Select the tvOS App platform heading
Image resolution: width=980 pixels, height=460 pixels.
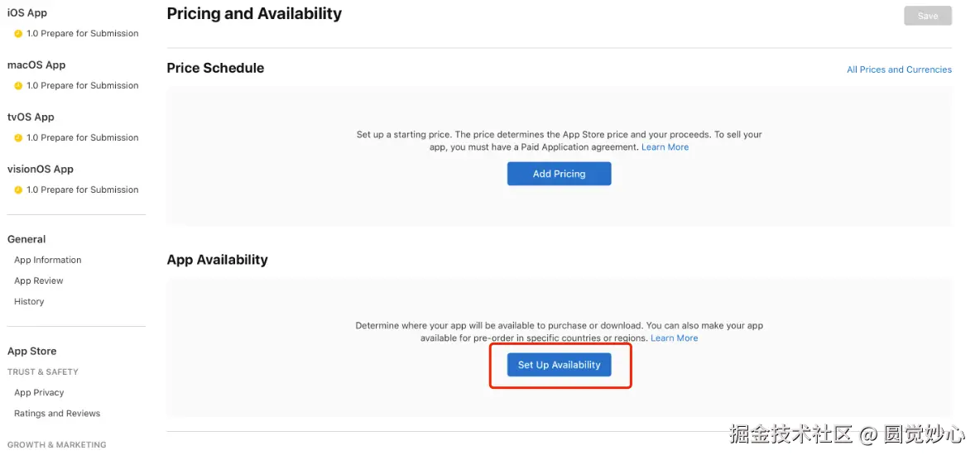pyautogui.click(x=31, y=117)
